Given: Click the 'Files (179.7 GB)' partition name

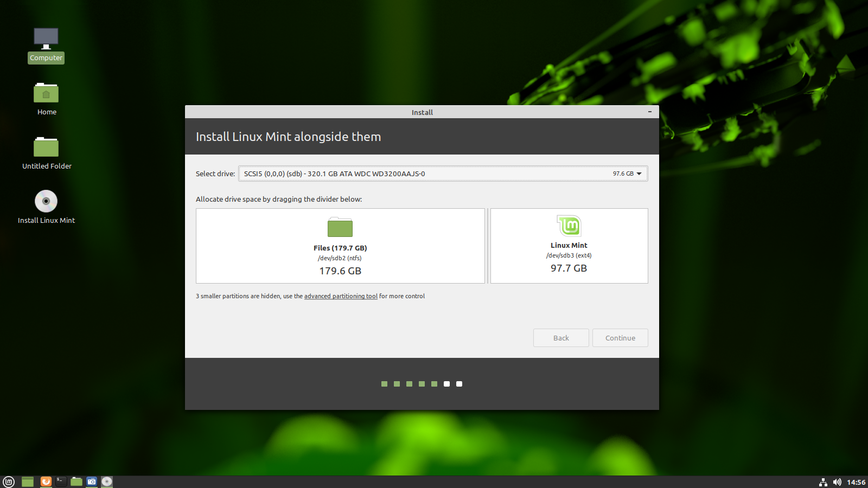Looking at the screenshot, I should (x=340, y=248).
